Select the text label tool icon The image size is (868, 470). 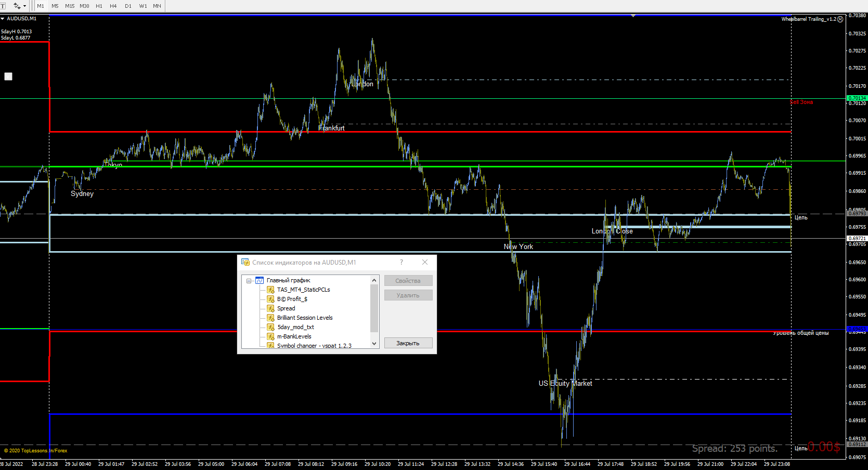[3, 6]
